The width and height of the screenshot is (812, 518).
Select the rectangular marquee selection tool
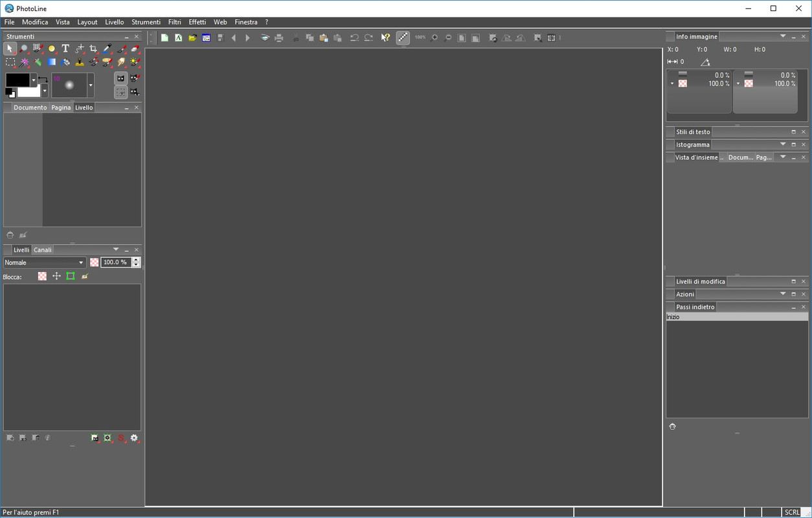pyautogui.click(x=10, y=62)
